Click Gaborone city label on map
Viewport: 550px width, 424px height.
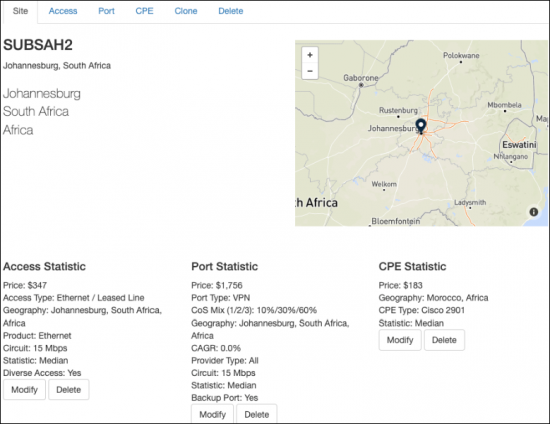point(361,78)
